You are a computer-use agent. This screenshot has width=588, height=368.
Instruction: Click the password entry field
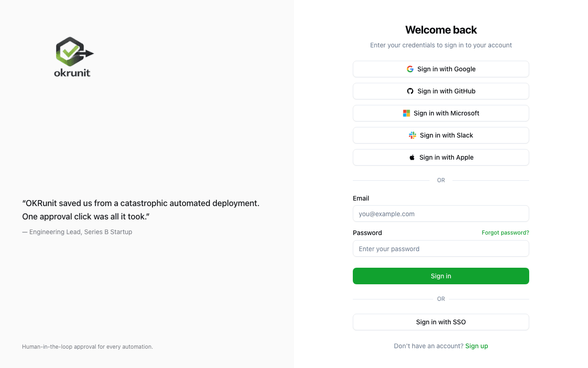click(441, 248)
